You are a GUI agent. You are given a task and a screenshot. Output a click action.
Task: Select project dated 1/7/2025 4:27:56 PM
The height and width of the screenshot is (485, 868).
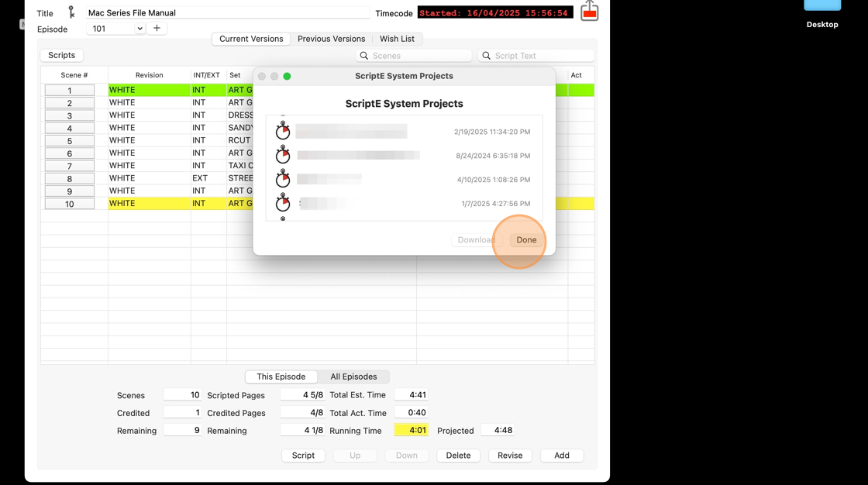(404, 203)
